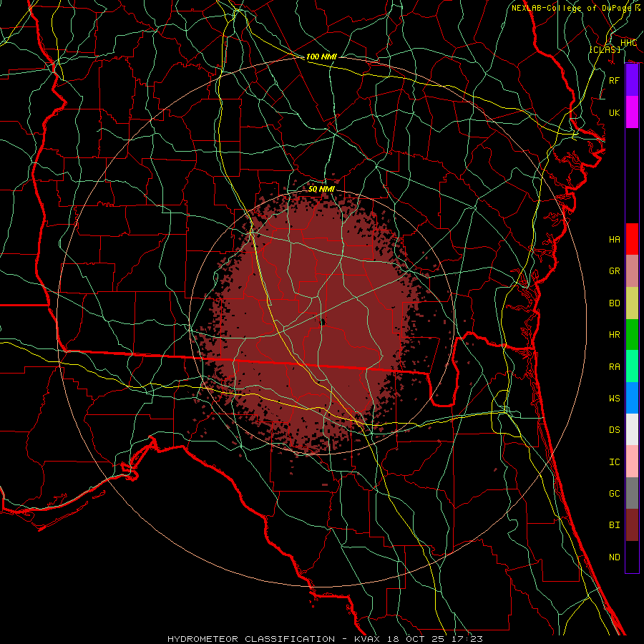644x644 pixels.
Task: Click the Hydrometeor Classification title caption
Action: pos(325,639)
